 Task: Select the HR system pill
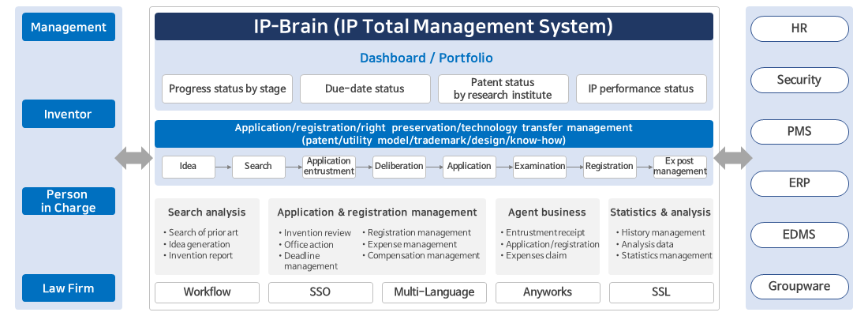(799, 28)
